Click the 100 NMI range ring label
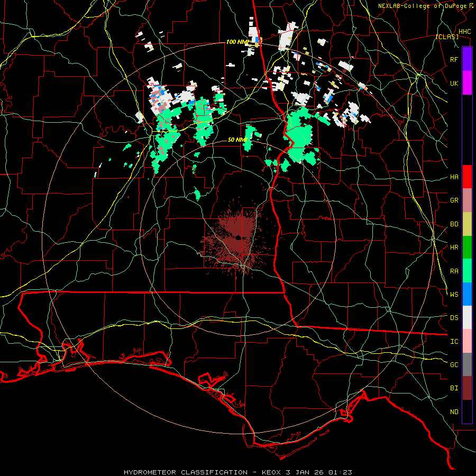The width and height of the screenshot is (476, 476). (x=237, y=42)
